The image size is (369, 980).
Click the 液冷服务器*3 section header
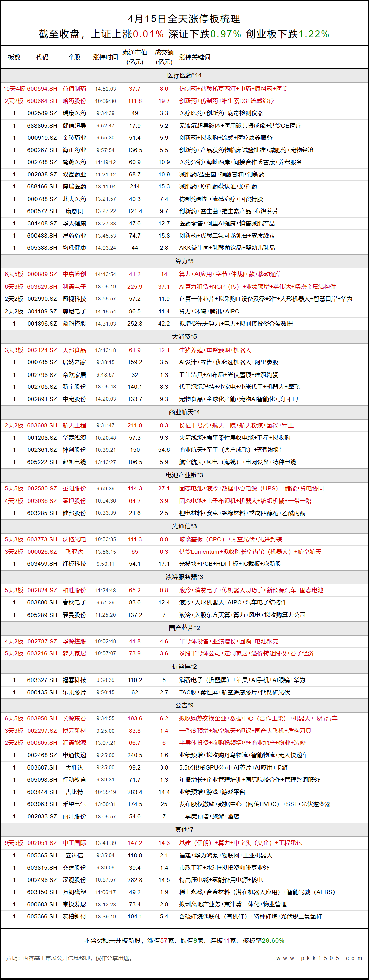click(184, 577)
